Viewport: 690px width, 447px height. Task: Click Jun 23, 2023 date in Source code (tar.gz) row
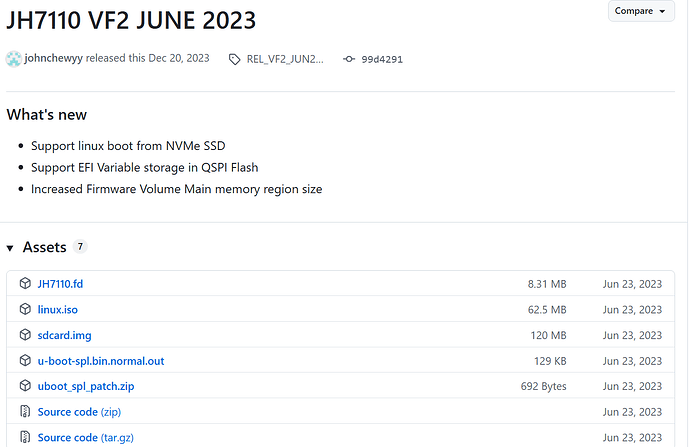point(632,438)
